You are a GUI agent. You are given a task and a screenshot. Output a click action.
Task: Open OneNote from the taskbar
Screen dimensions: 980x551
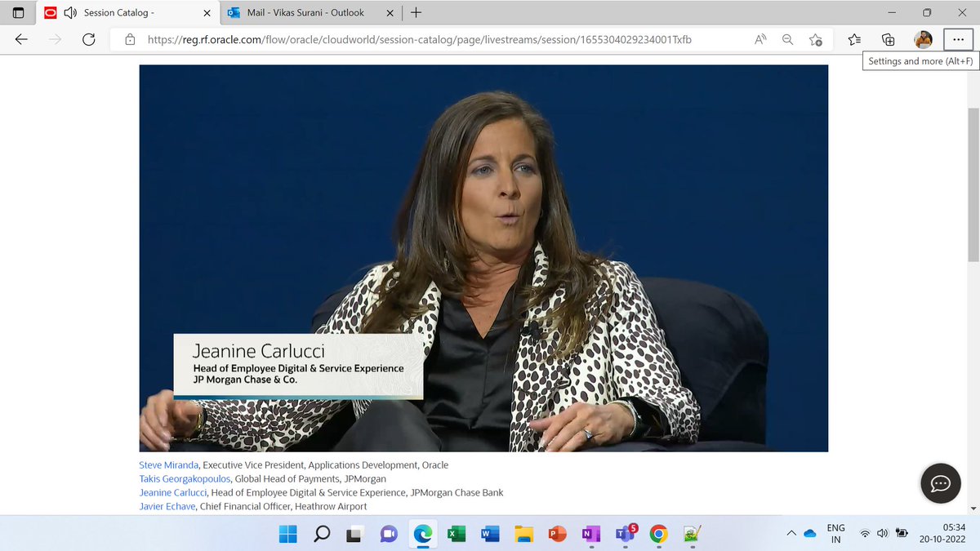pos(590,534)
